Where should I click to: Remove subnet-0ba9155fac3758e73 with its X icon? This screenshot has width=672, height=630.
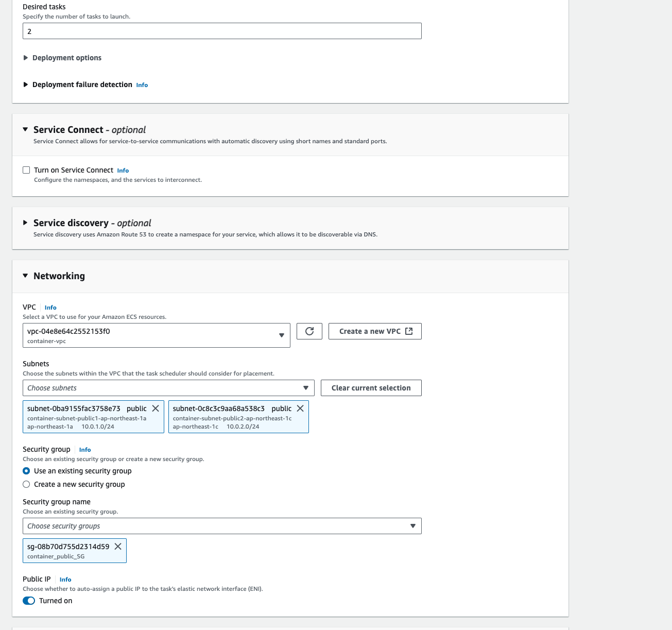(156, 408)
